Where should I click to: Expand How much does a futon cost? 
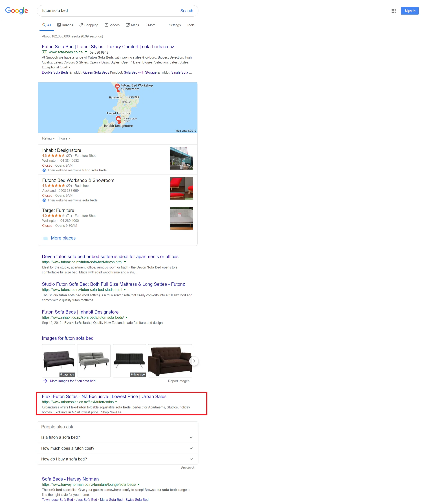(117, 448)
